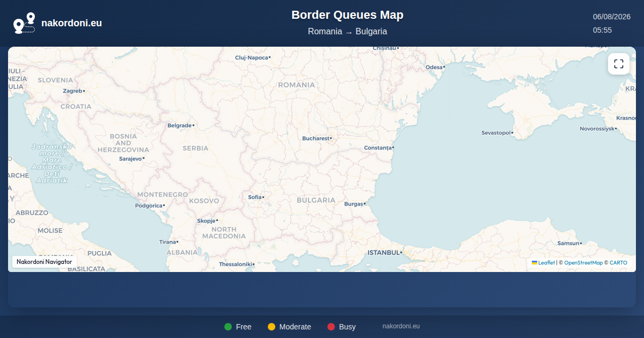
Task: Click ALBANIA country label
Action: point(182,252)
